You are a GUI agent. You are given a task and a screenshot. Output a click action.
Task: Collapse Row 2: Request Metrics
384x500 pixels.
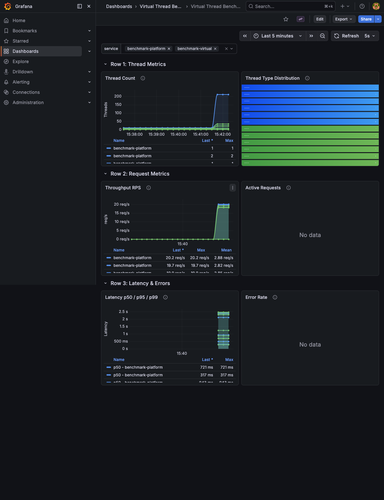tap(105, 174)
